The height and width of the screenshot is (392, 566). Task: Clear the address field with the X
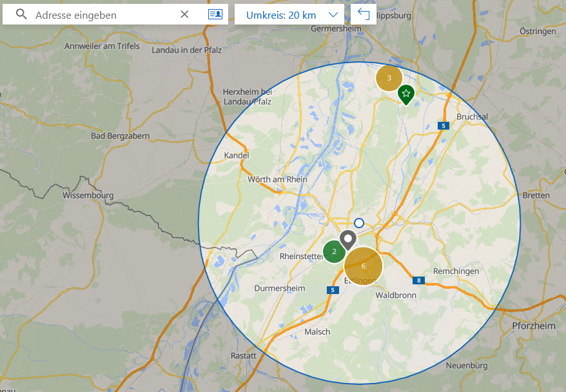pyautogui.click(x=184, y=14)
